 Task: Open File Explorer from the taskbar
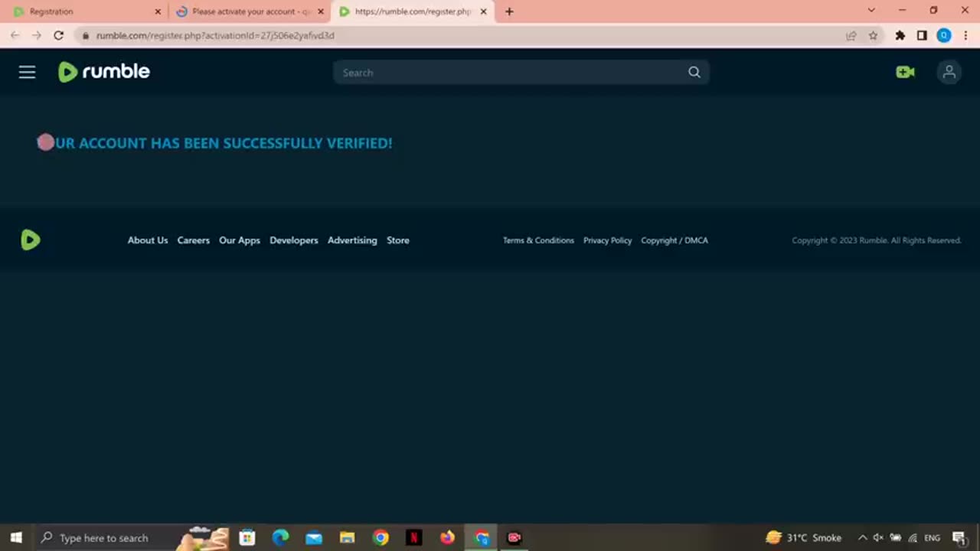tap(347, 538)
